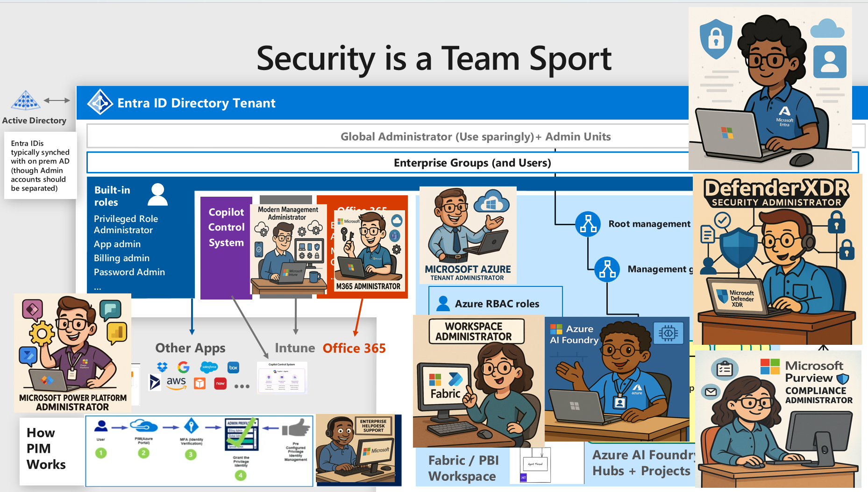Click the red ServiceNow 'now' icon
The height and width of the screenshot is (492, 868).
pos(220,384)
